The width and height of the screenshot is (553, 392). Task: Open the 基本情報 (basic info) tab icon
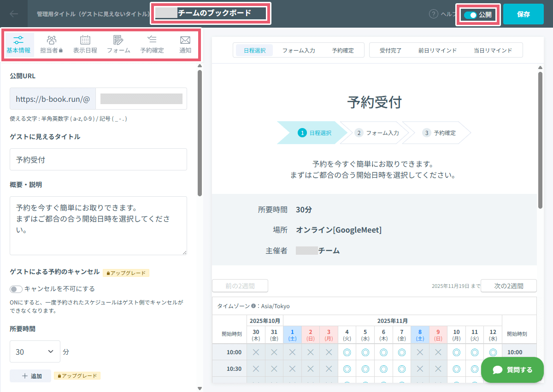[x=18, y=44]
